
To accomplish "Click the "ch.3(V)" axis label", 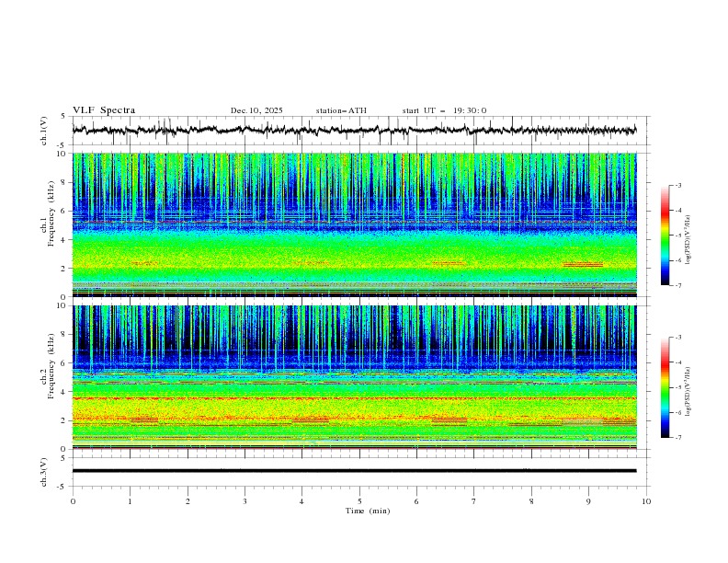I will pyautogui.click(x=44, y=472).
